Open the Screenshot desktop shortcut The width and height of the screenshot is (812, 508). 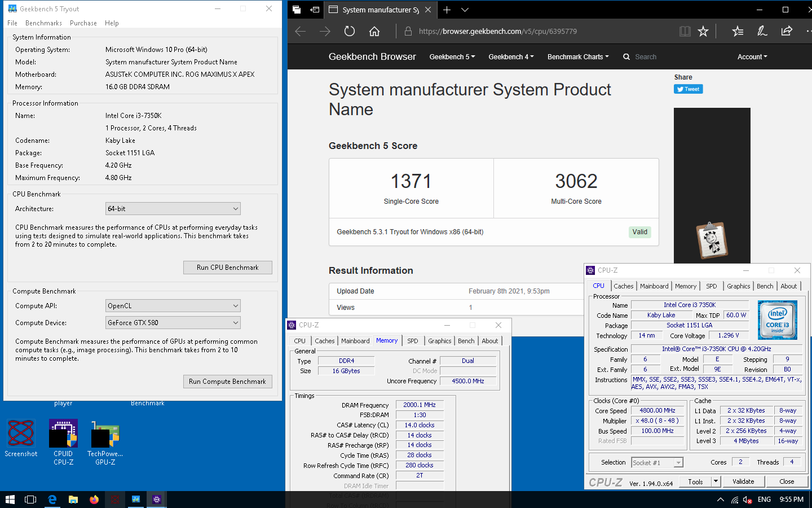point(21,439)
